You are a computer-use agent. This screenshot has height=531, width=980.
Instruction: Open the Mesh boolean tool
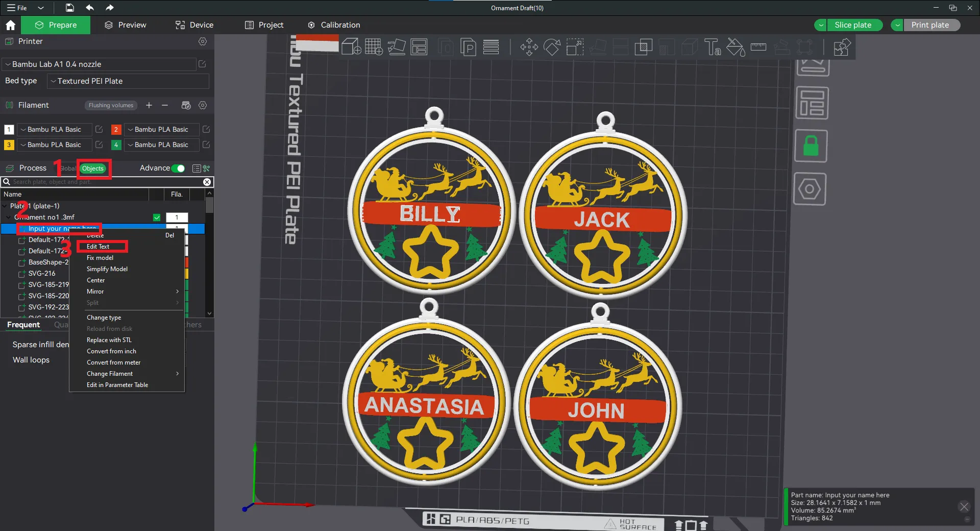(x=644, y=47)
